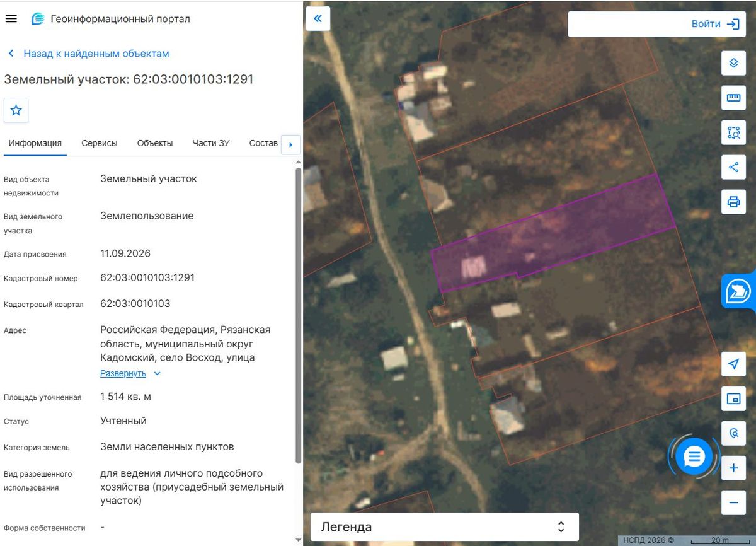Open the Объекты tab

pos(155,143)
